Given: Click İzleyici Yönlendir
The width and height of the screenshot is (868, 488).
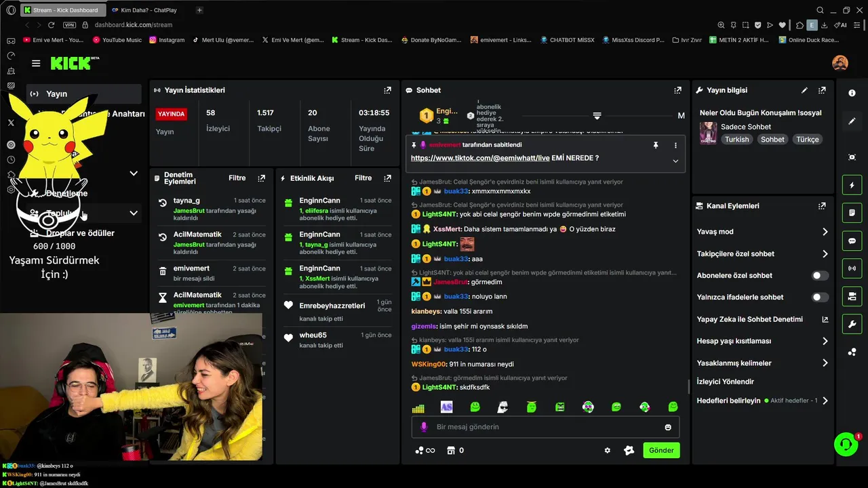Looking at the screenshot, I should tap(725, 382).
